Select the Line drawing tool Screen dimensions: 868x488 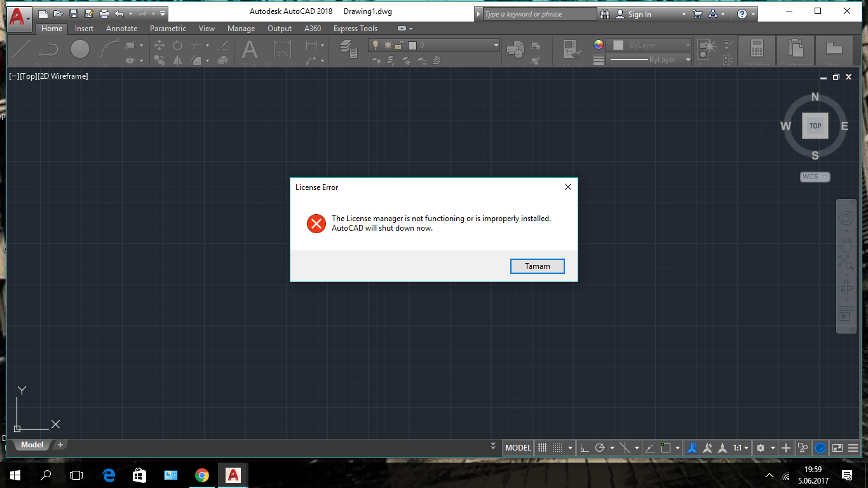(x=19, y=48)
